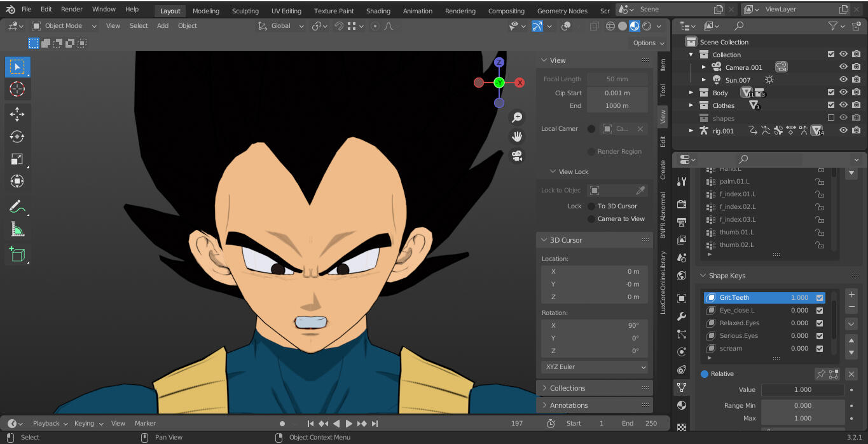Switch to the Animation workspace tab
Screen dimensions: 868x444
pyautogui.click(x=417, y=11)
